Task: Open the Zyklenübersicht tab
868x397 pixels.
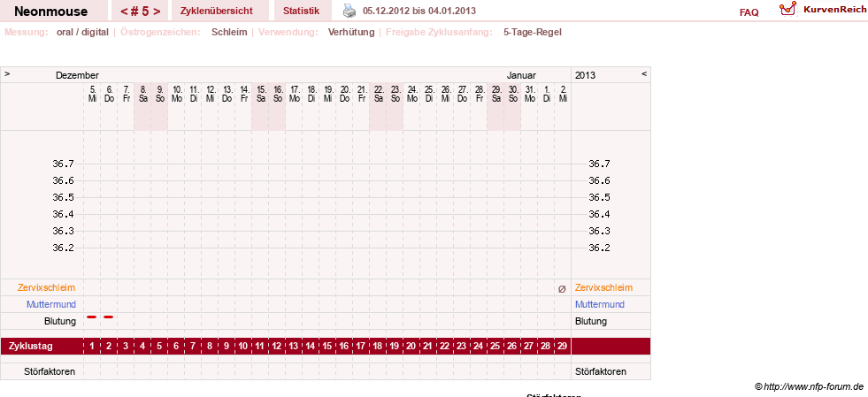Action: coord(217,11)
